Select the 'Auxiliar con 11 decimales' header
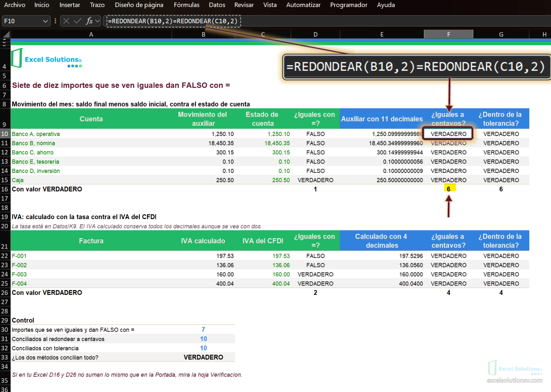The height and width of the screenshot is (392, 551). click(x=382, y=119)
